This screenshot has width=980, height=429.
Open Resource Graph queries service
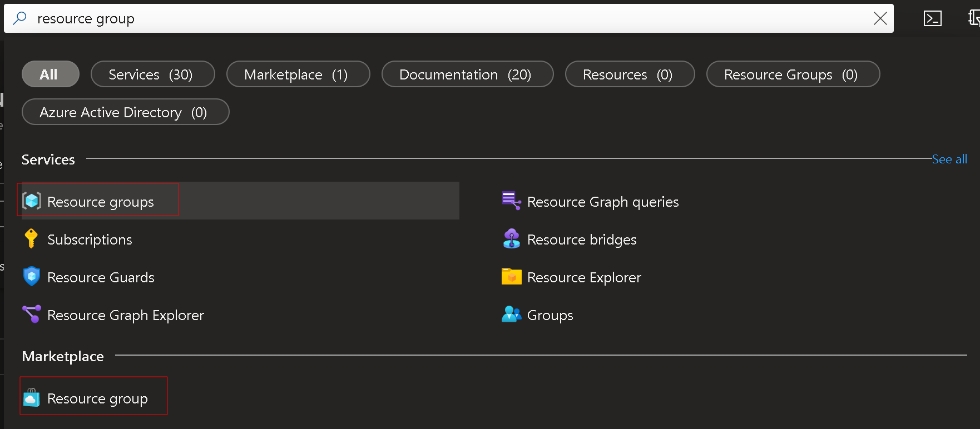(x=603, y=201)
